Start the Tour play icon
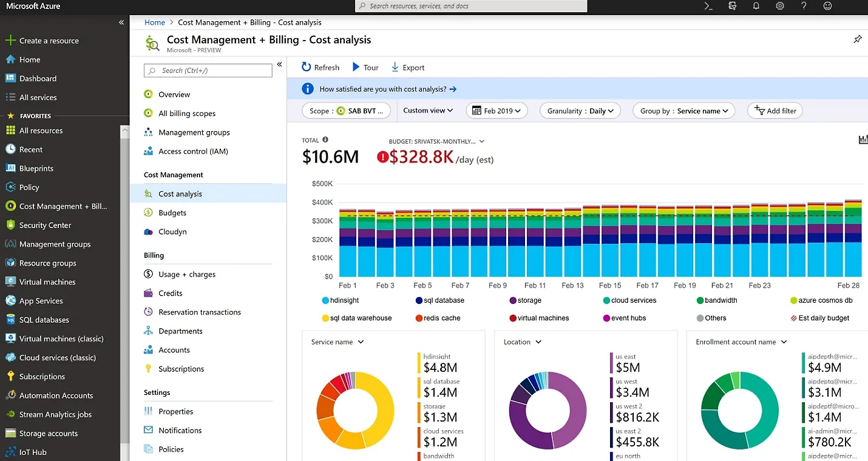Screen dimensions: 868x461 tap(356, 67)
